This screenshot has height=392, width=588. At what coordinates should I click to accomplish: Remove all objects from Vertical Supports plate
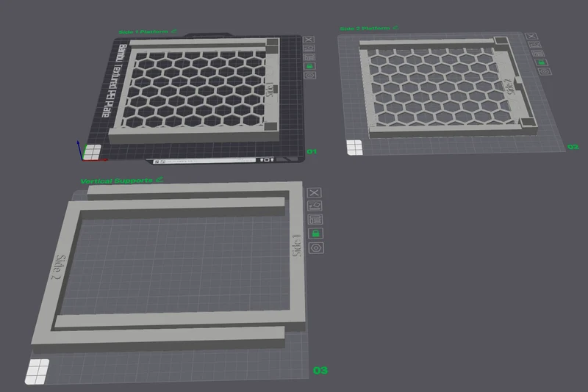click(314, 193)
